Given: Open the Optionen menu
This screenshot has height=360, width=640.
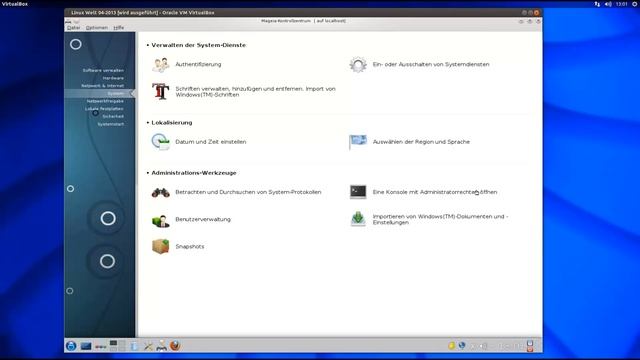Looking at the screenshot, I should [97, 28].
